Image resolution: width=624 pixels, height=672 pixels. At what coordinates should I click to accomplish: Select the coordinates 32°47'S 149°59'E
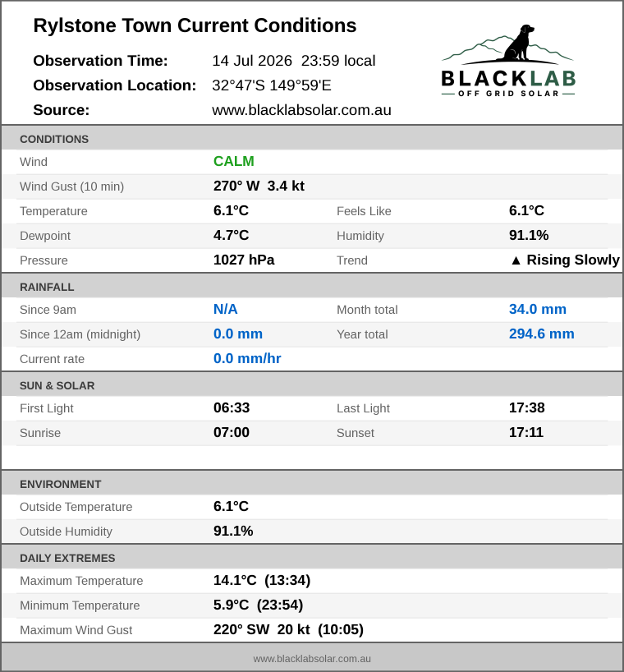(272, 85)
